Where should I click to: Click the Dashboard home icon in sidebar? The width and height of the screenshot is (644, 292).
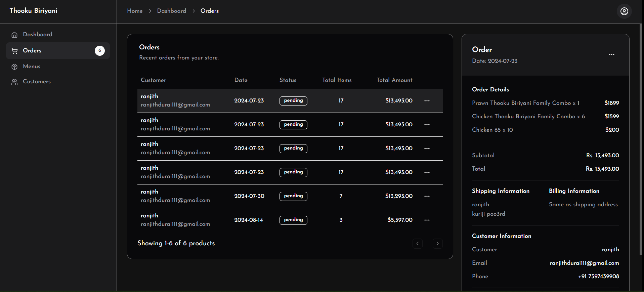(14, 35)
